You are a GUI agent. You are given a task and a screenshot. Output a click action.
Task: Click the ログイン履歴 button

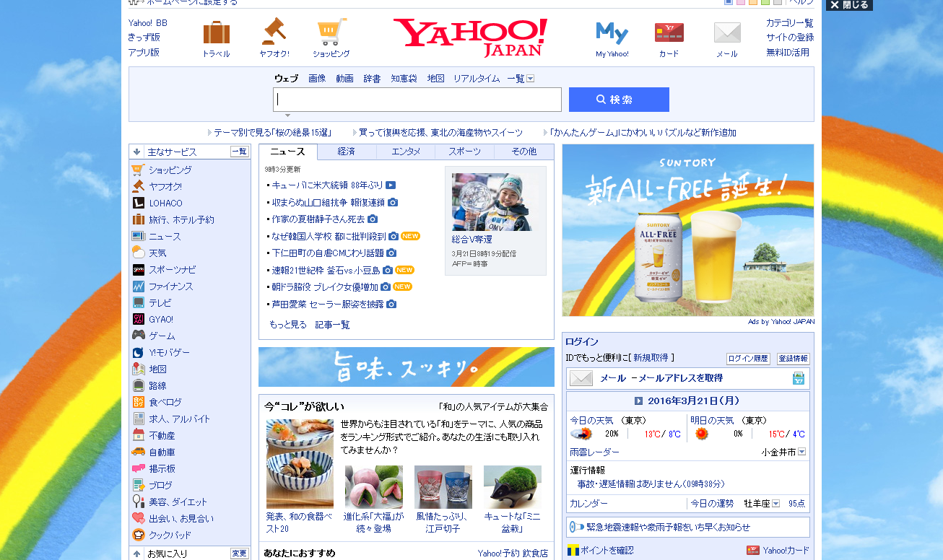[748, 359]
